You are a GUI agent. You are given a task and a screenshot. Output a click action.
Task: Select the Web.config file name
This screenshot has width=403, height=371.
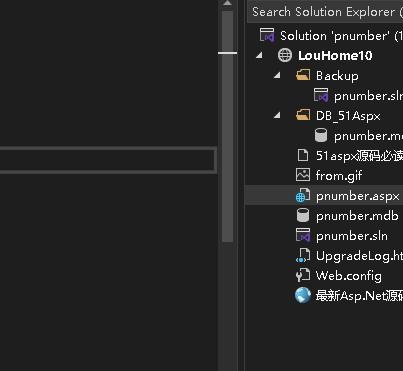point(348,276)
